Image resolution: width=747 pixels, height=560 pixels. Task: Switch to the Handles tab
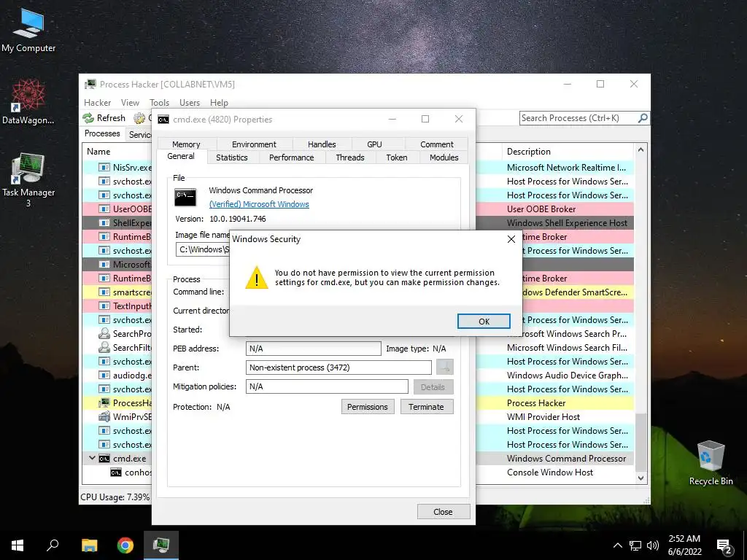click(x=322, y=144)
